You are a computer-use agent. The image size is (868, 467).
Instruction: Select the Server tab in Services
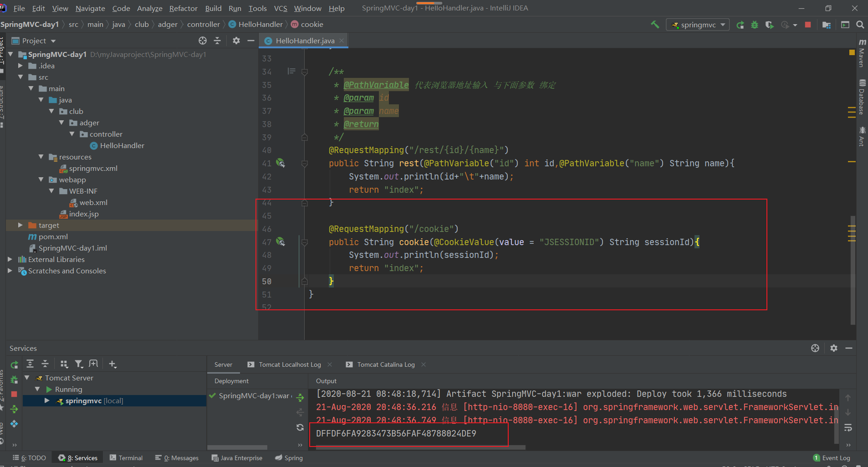(x=223, y=364)
